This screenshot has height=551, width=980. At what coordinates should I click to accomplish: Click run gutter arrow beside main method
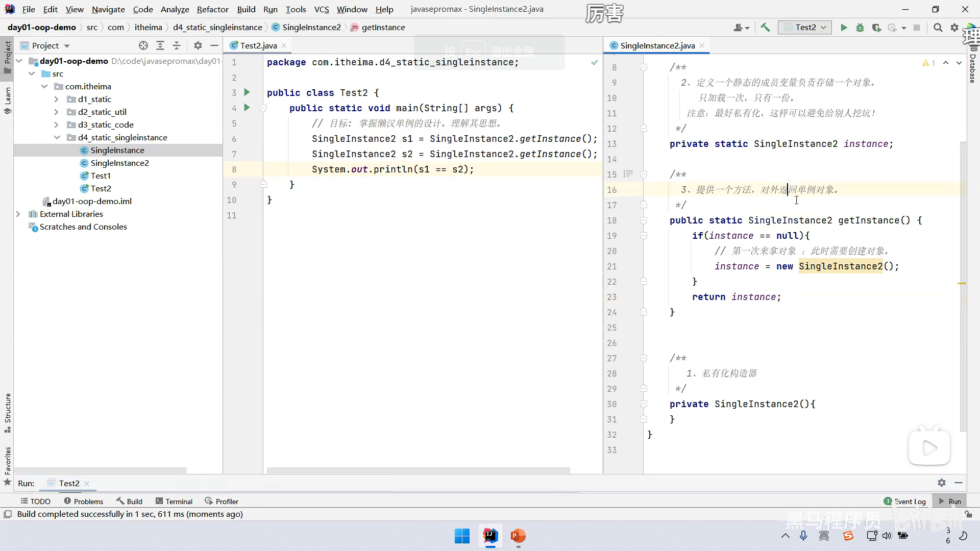pos(247,108)
